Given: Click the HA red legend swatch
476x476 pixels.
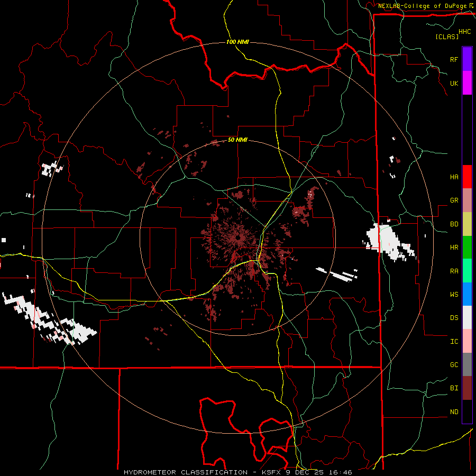Looking at the screenshot, I should (x=467, y=177).
